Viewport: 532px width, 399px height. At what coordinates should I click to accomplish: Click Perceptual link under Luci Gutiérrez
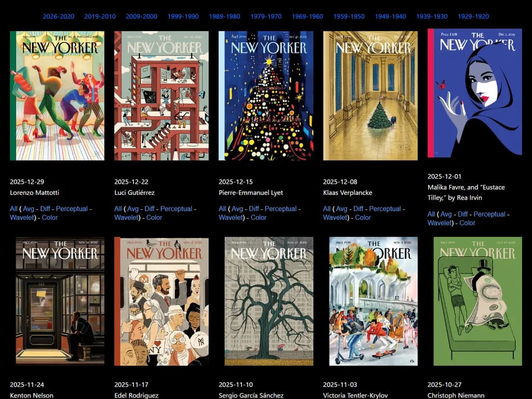pos(176,209)
